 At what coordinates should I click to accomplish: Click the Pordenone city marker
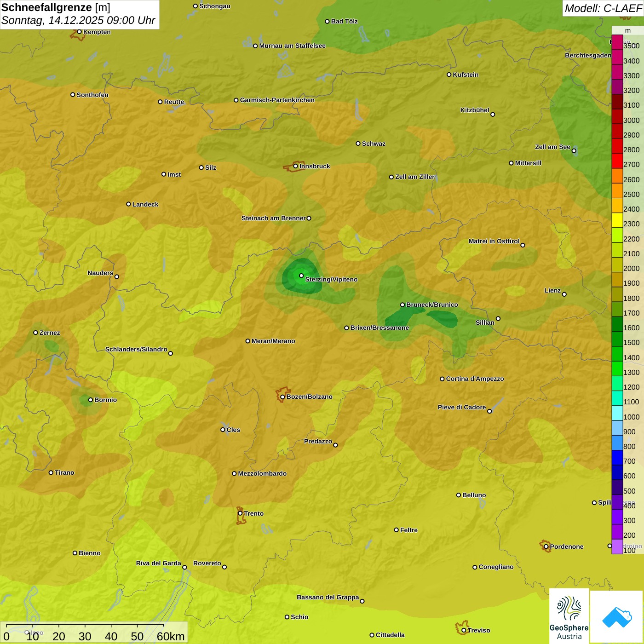(546, 546)
